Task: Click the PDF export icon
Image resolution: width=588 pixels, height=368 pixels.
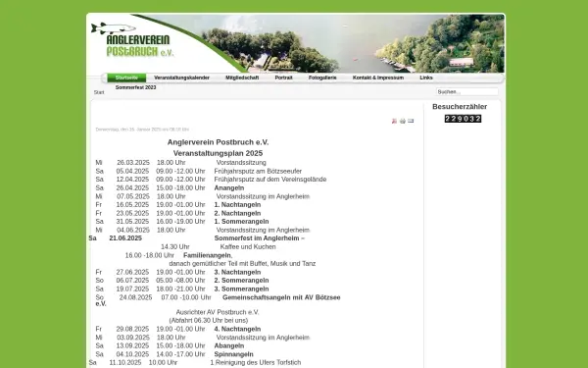Action: tap(394, 121)
